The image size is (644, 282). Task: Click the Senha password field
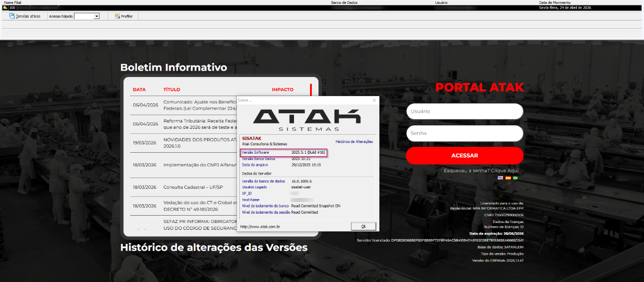click(x=465, y=133)
